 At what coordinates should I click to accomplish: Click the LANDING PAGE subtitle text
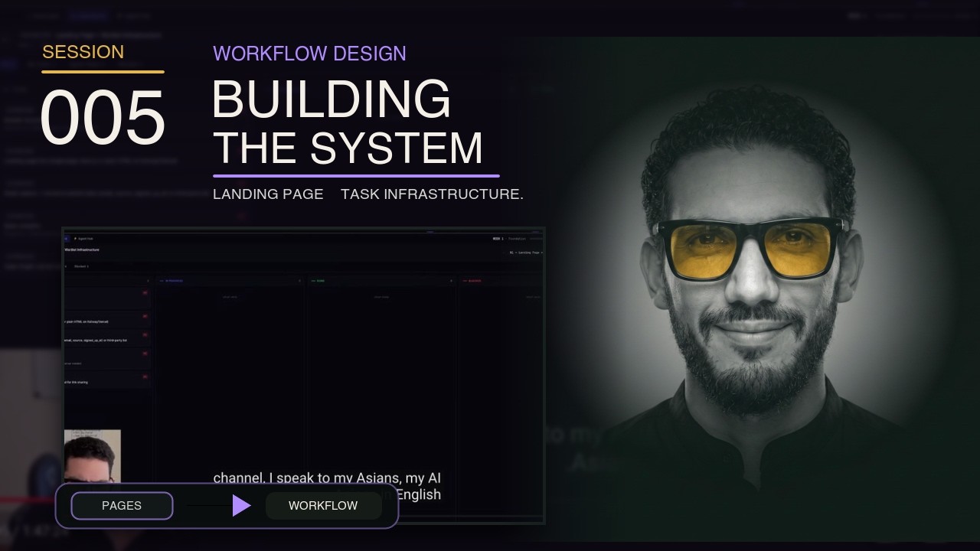(x=268, y=194)
